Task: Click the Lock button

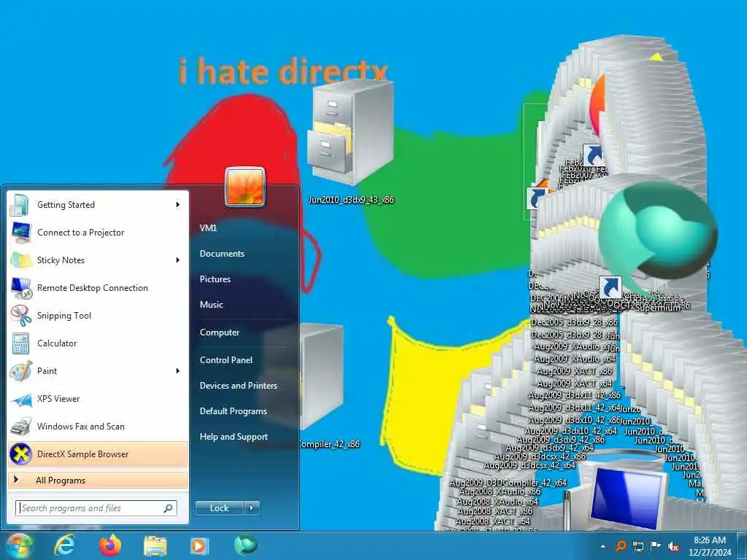Action: (x=220, y=508)
